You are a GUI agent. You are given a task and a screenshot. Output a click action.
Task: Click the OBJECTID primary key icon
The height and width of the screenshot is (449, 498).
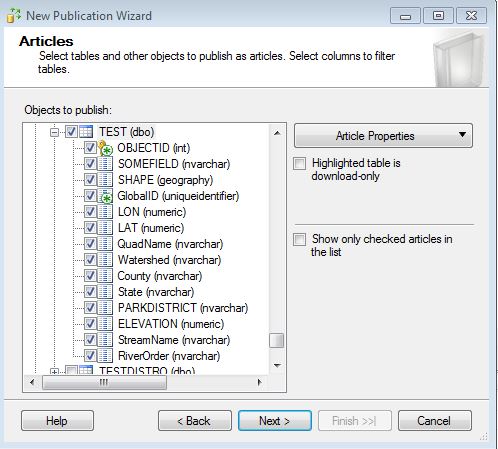tap(105, 148)
